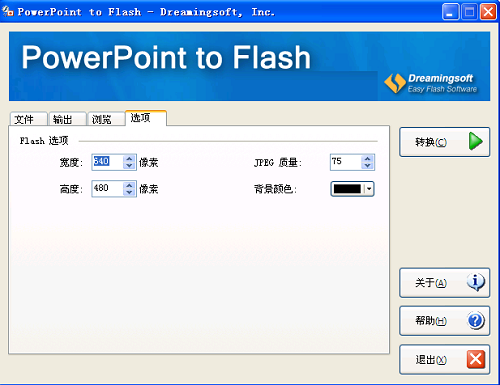Select the 选项 tab

click(x=146, y=118)
